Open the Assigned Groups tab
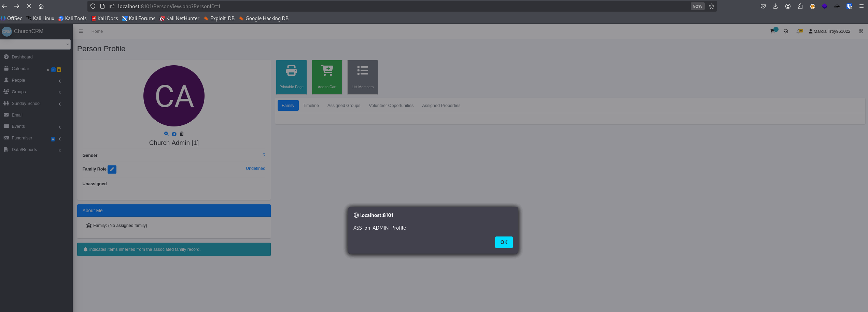The height and width of the screenshot is (312, 868). pyautogui.click(x=344, y=106)
